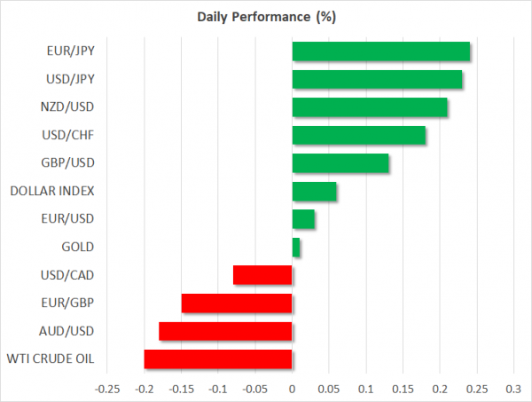Screen dimensions: 532x402
Task: Click the EUR/GBP red bar
Action: 237,303
